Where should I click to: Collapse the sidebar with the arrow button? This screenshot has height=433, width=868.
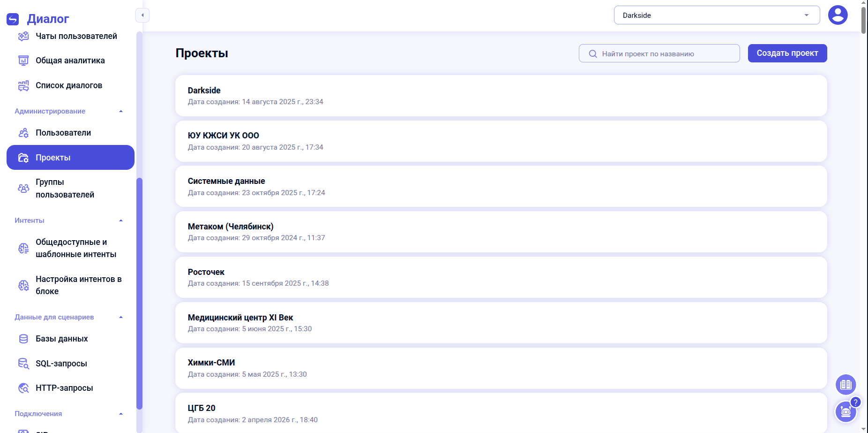pyautogui.click(x=142, y=15)
